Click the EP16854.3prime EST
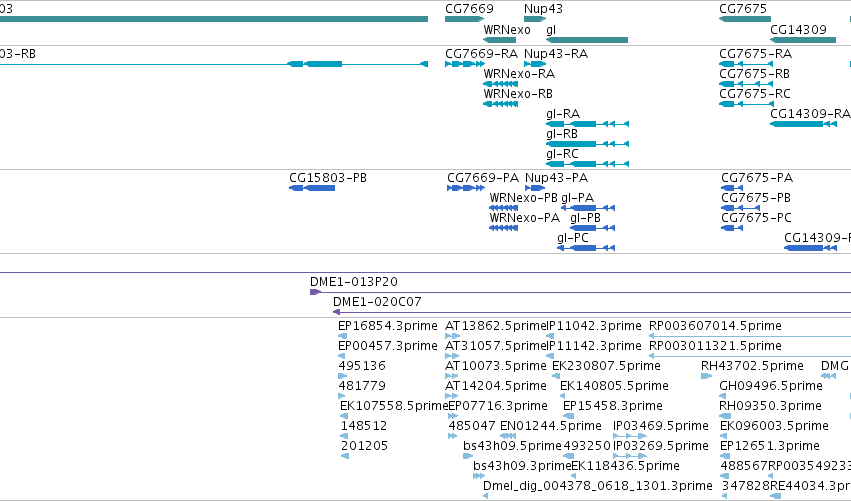 pos(342,337)
